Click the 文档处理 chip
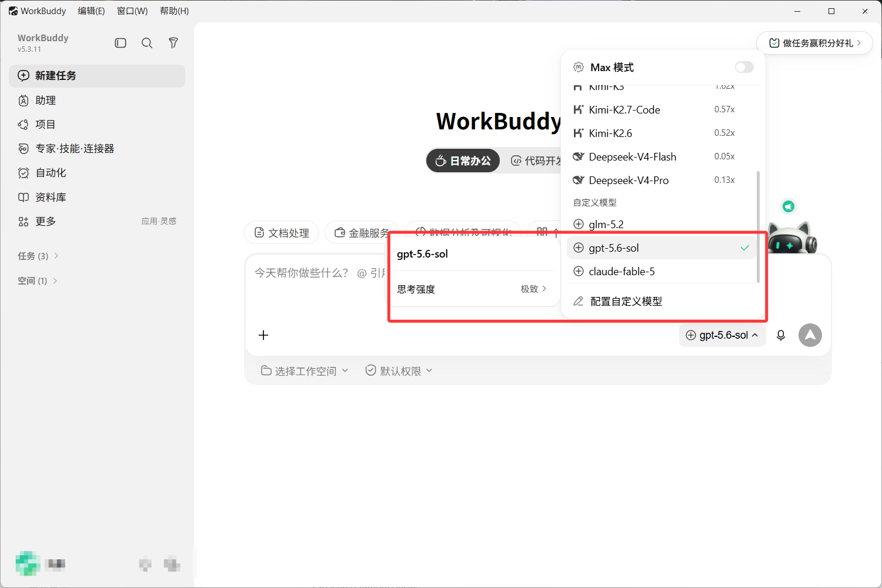This screenshot has width=882, height=588. (281, 233)
